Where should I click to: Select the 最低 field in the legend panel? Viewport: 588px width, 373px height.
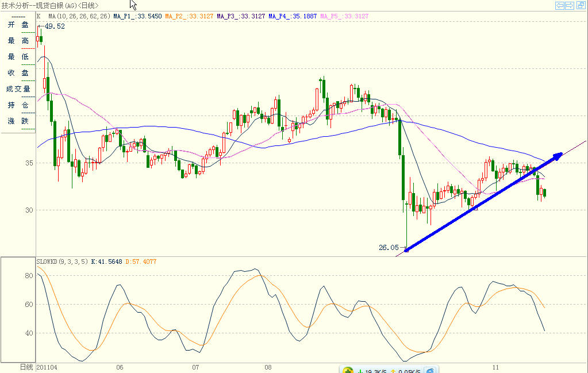(x=18, y=56)
